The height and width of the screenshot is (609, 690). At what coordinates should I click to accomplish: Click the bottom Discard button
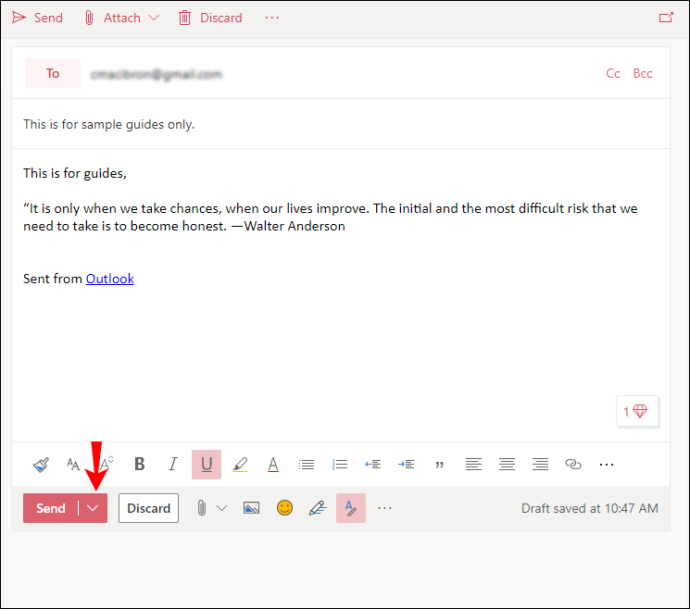tap(149, 508)
